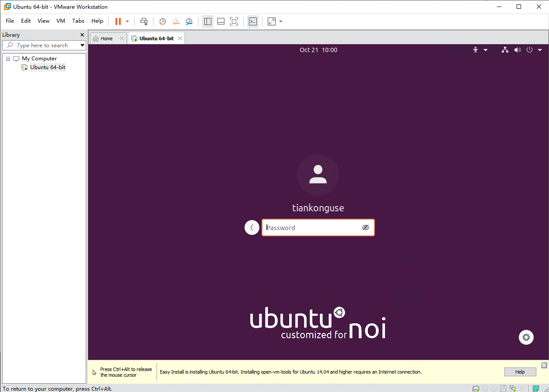
Task: Toggle the thumbnail bar view
Action: 221,21
